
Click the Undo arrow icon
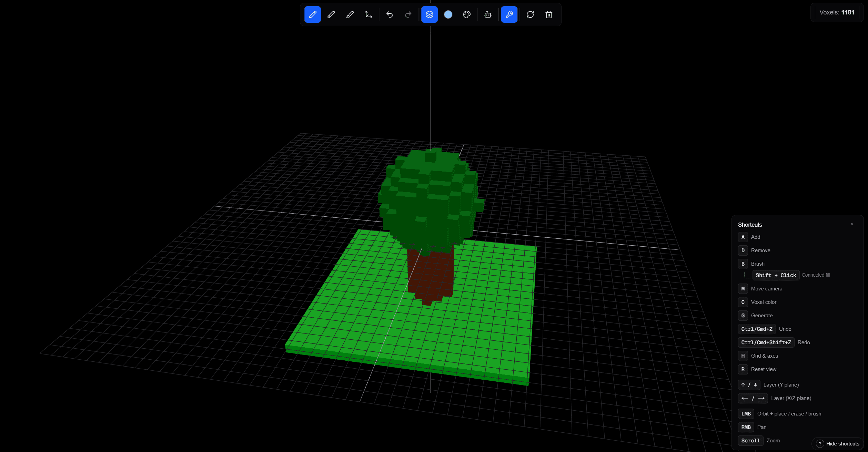pos(389,14)
